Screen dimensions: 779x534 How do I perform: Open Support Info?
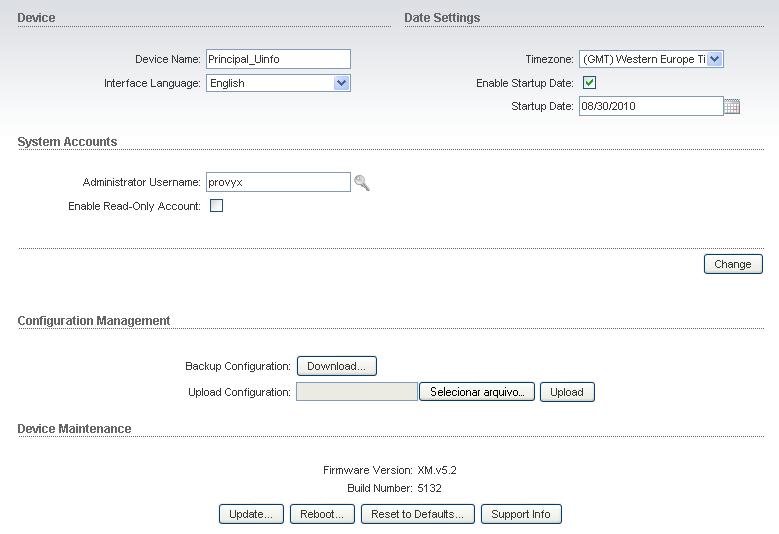pos(521,514)
